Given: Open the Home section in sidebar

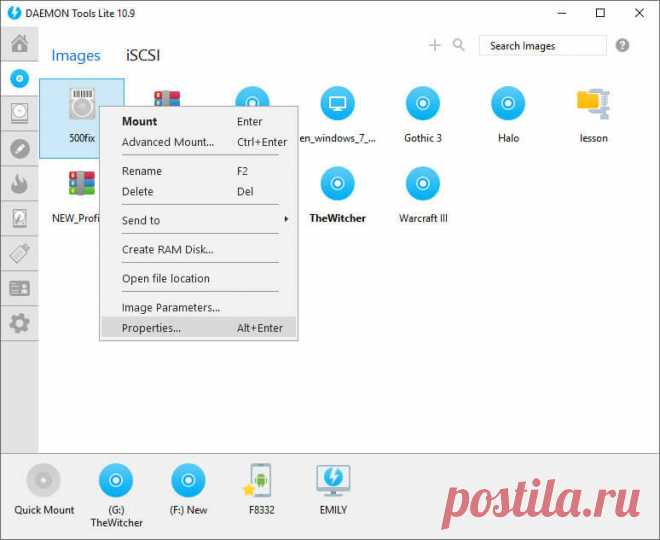Looking at the screenshot, I should click(x=19, y=44).
